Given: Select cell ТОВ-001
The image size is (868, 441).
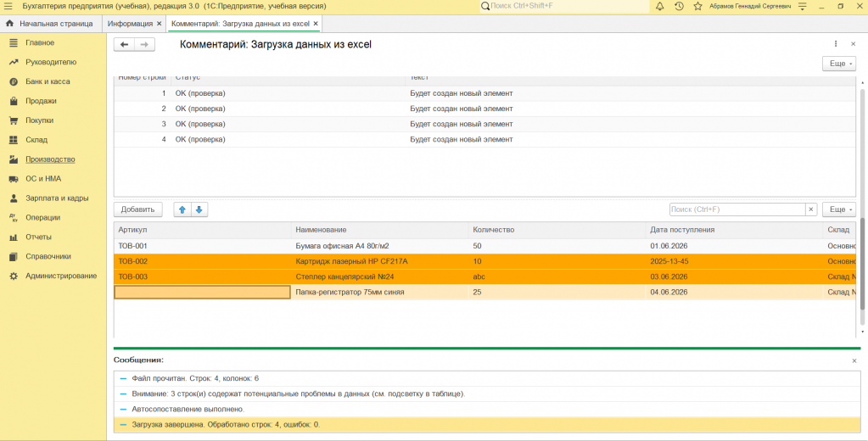Looking at the screenshot, I should (x=202, y=246).
